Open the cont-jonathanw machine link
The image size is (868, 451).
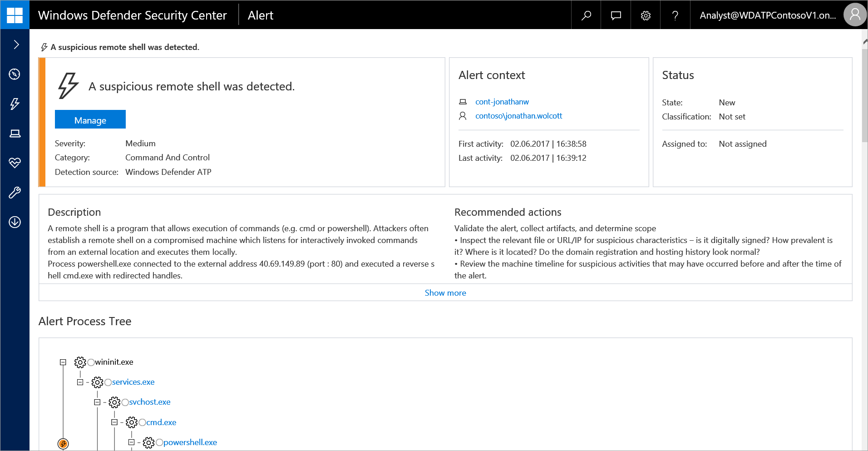coord(502,102)
